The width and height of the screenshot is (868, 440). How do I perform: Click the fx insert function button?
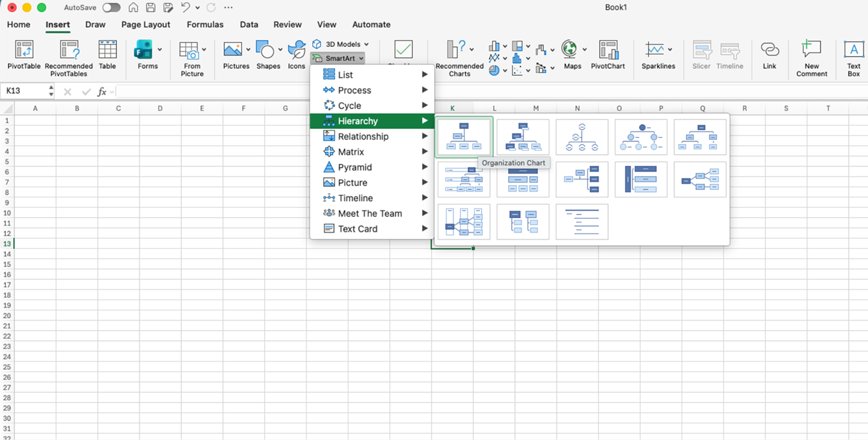(x=102, y=92)
